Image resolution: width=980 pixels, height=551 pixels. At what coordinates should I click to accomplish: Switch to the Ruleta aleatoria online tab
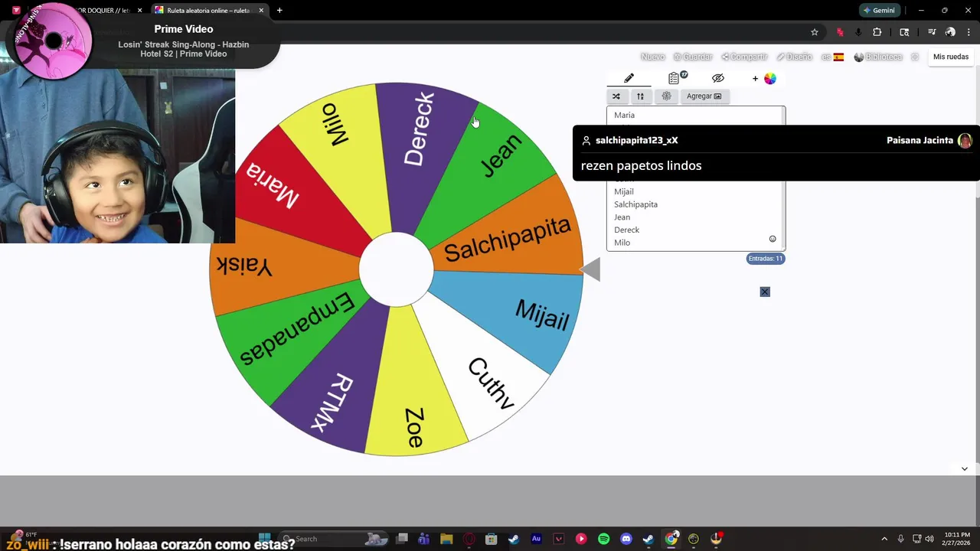tap(208, 11)
